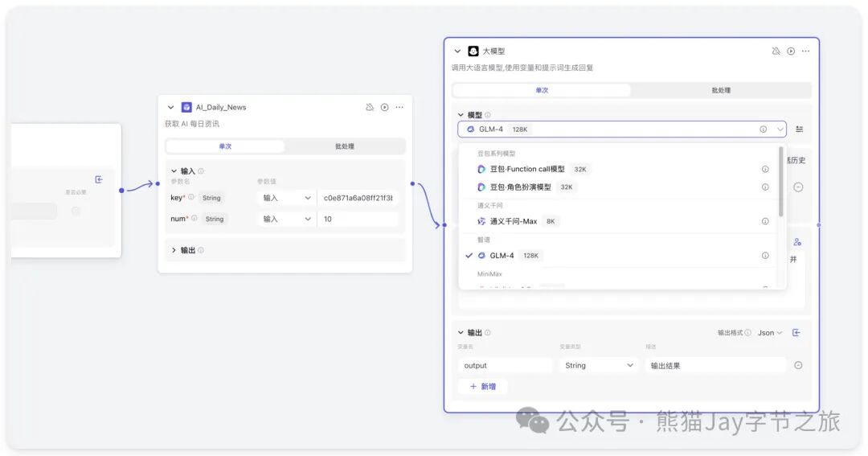Screen dimensions: 868x456
Task: Select 批处理 tab in 大模型 node
Action: 721,90
